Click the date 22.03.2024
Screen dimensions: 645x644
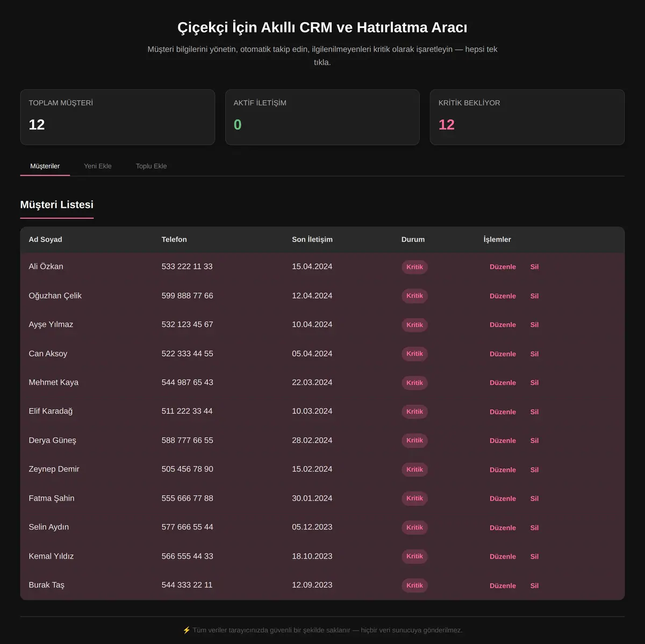pyautogui.click(x=312, y=383)
